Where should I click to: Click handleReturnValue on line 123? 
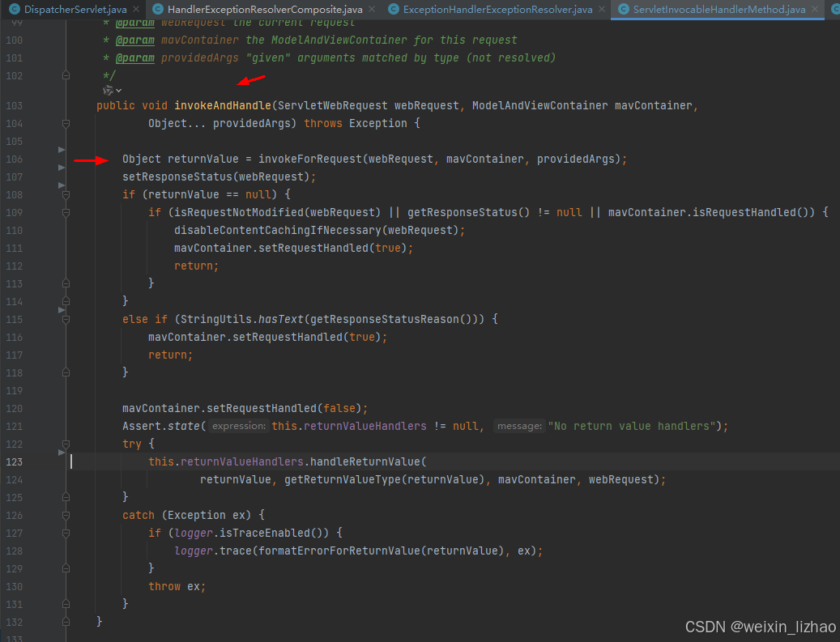[365, 461]
